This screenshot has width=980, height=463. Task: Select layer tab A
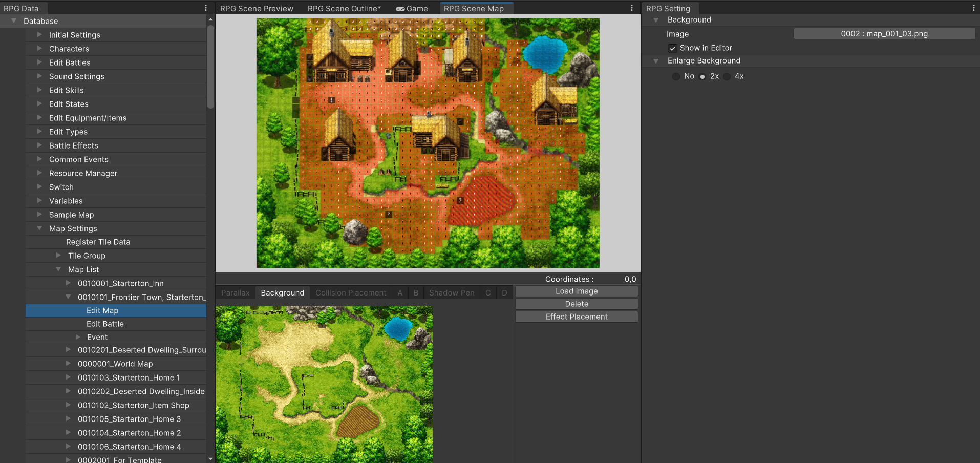click(x=400, y=293)
